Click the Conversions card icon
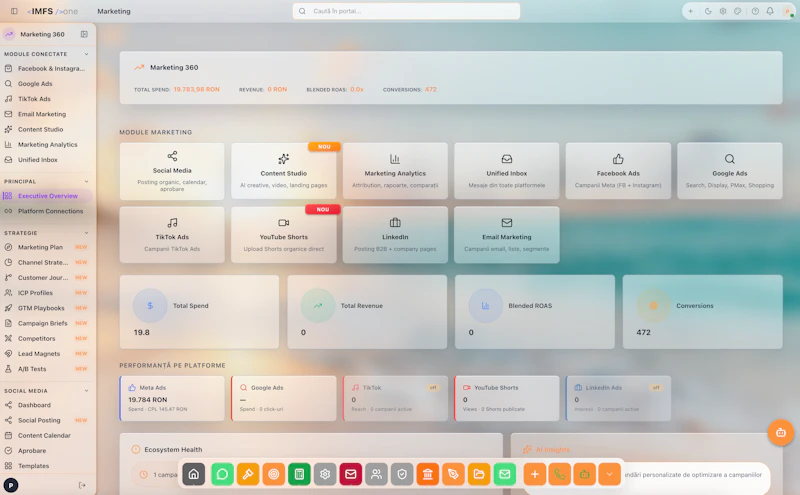This screenshot has height=495, width=800. coord(653,306)
